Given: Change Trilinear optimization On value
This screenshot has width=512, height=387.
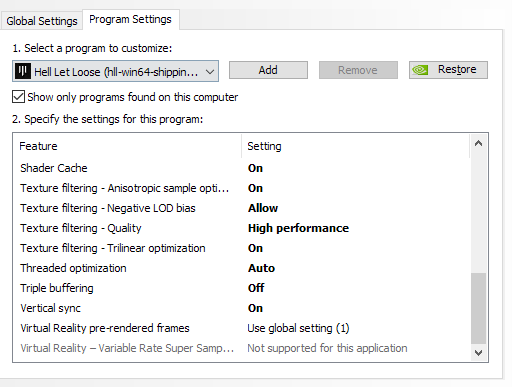Looking at the screenshot, I should pos(255,248).
